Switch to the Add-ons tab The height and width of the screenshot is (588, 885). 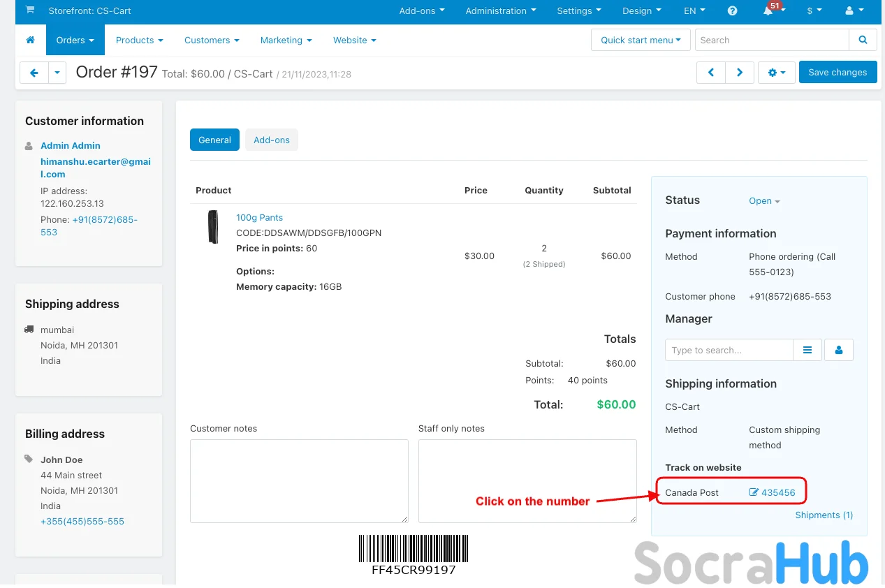coord(271,140)
